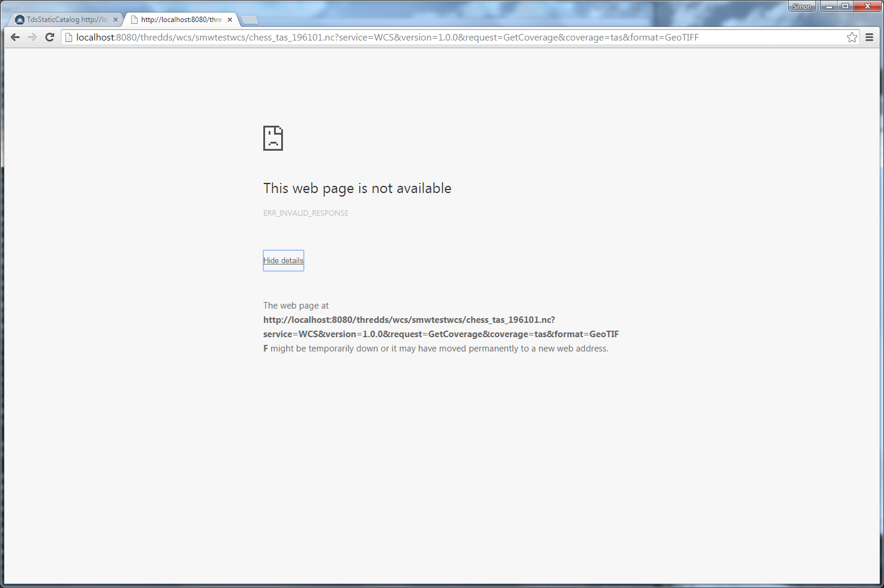Open the Chrome hamburger menu

[x=869, y=38]
